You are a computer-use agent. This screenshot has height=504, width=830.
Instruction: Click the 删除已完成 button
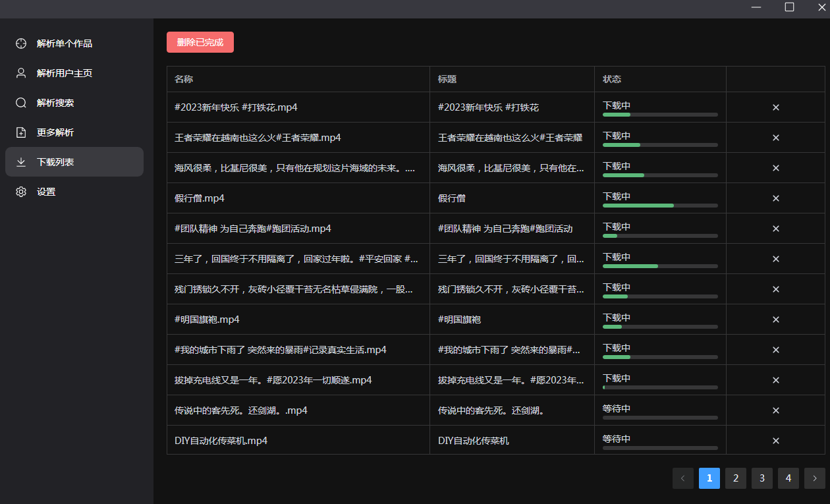200,42
